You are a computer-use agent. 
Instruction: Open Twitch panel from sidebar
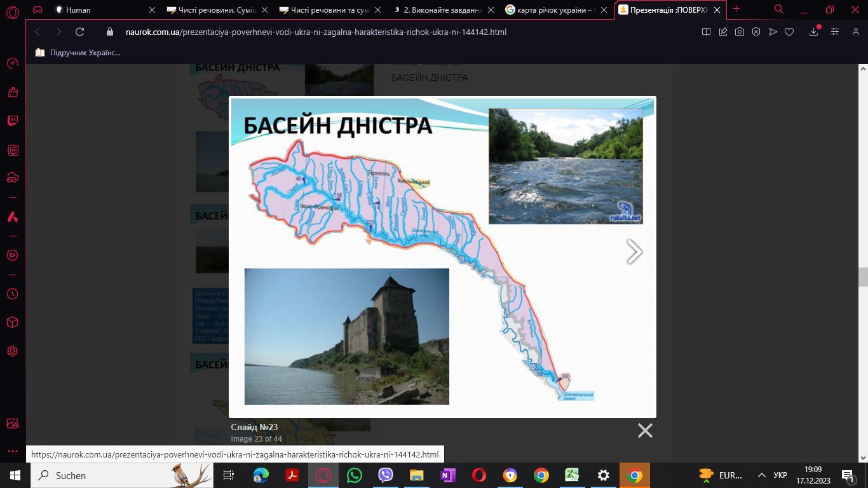coord(13,121)
